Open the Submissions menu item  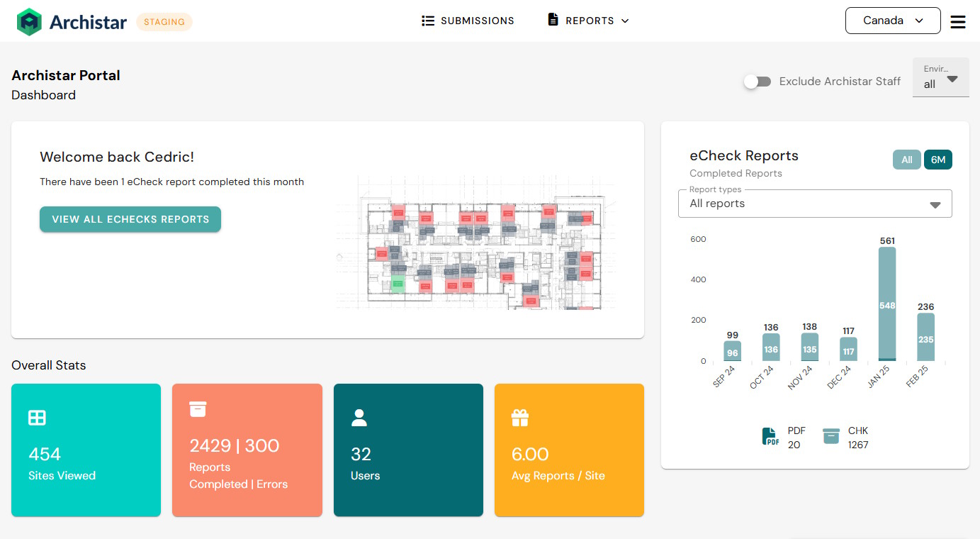(x=468, y=21)
